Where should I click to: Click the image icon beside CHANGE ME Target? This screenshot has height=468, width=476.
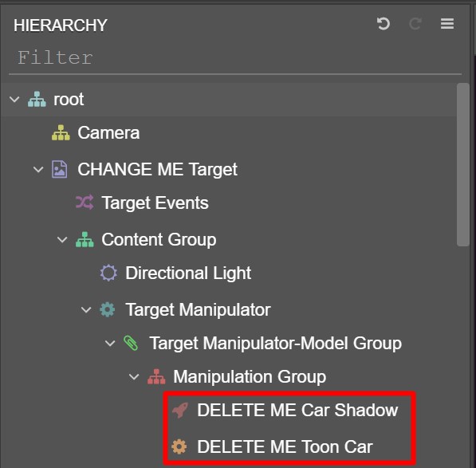click(x=60, y=169)
